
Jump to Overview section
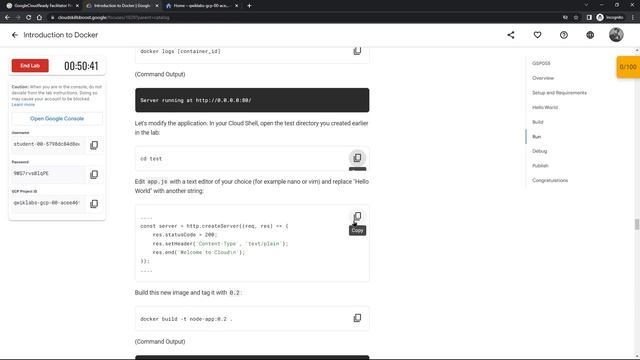(543, 78)
